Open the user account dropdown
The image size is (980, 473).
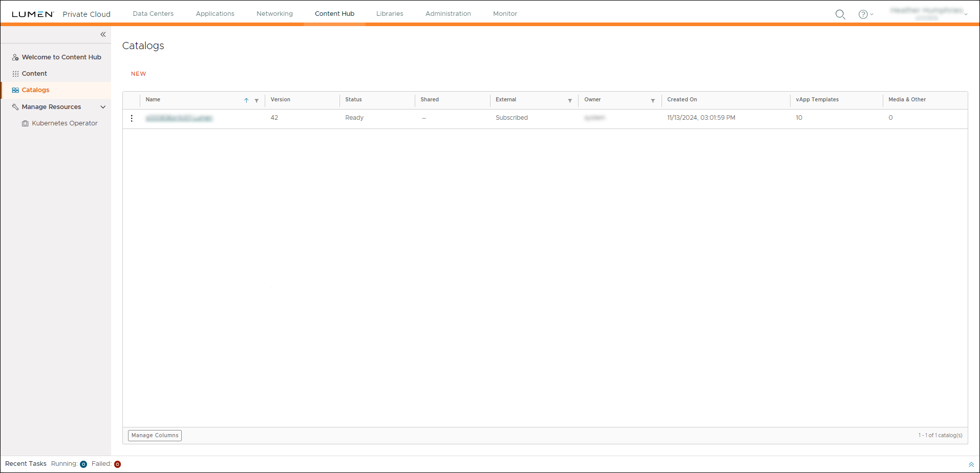[929, 14]
